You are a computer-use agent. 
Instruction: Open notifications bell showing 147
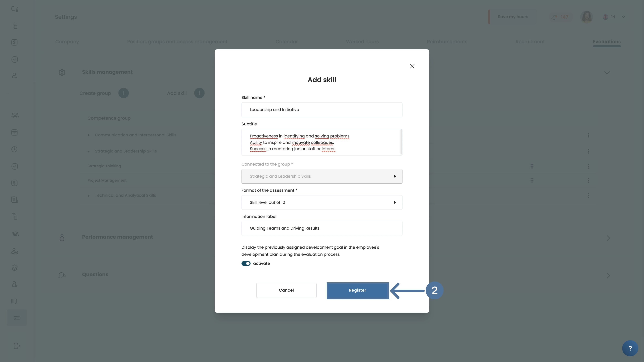click(560, 17)
